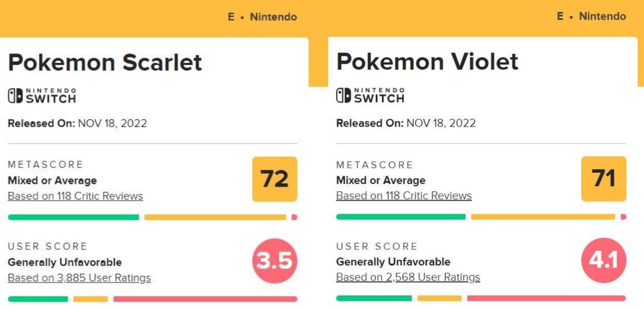644x309 pixels.
Task: Click the Pokemon Violet metascore 71 badge
Action: [x=604, y=178]
